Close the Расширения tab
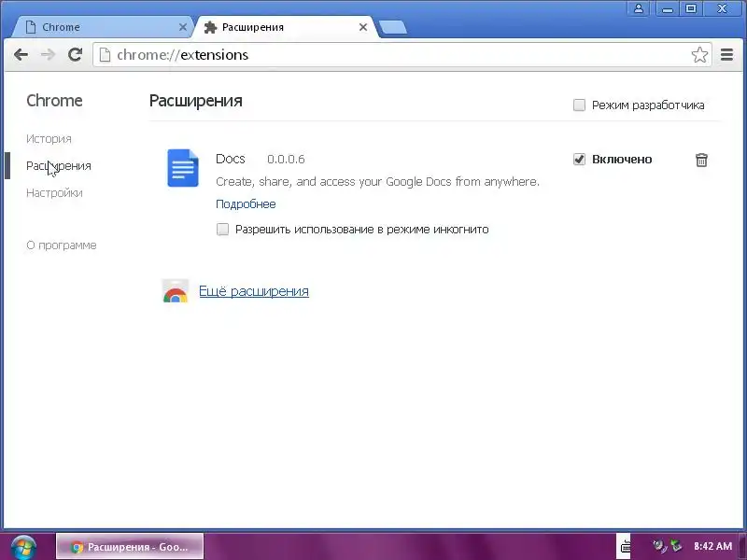The height and width of the screenshot is (560, 747). pyautogui.click(x=363, y=27)
